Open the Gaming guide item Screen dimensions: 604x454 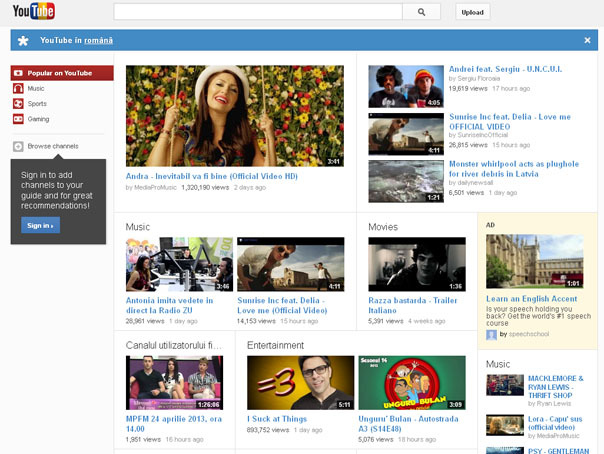(38, 119)
